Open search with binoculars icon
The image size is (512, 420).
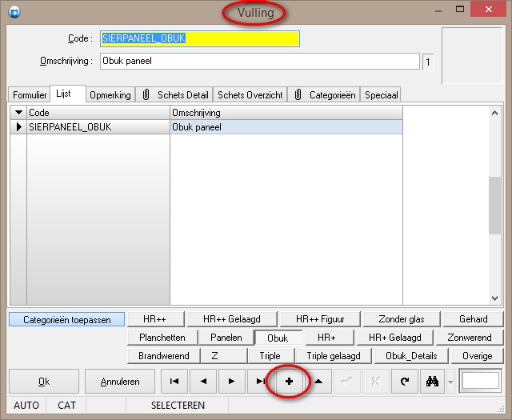(432, 381)
